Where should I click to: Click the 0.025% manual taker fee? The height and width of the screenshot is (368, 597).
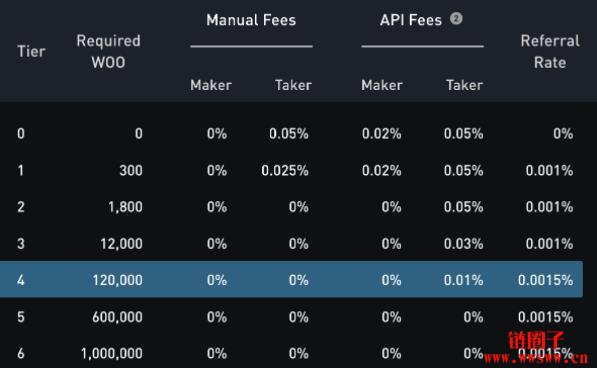[x=285, y=170]
